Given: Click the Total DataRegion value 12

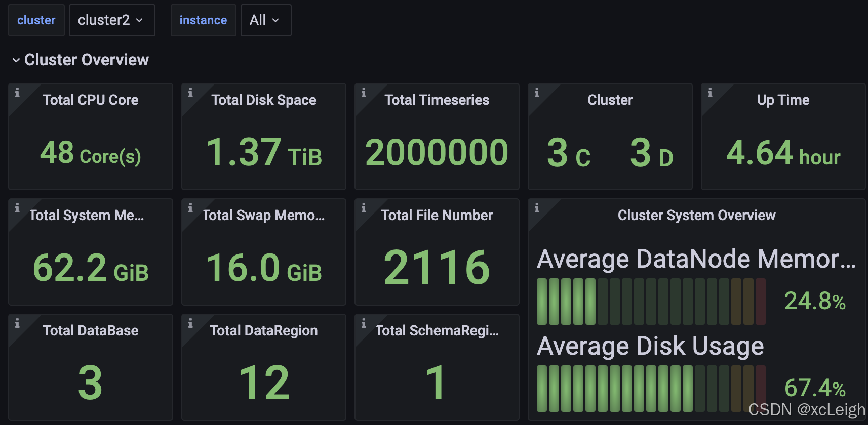Looking at the screenshot, I should tap(264, 383).
